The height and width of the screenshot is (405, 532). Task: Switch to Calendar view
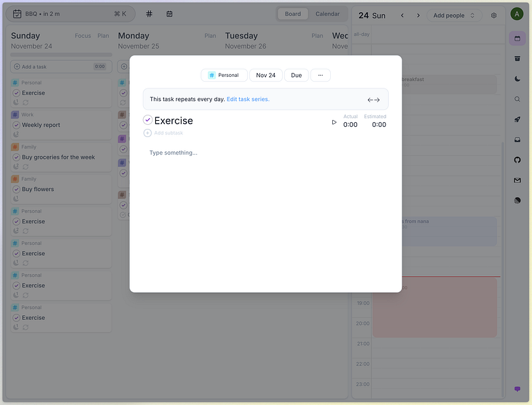coord(327,14)
